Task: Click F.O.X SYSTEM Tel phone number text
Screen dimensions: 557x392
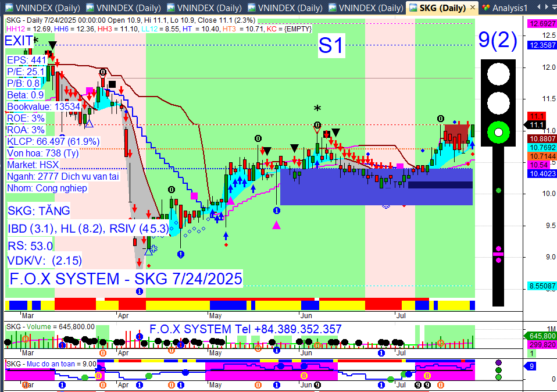Action: [x=245, y=329]
